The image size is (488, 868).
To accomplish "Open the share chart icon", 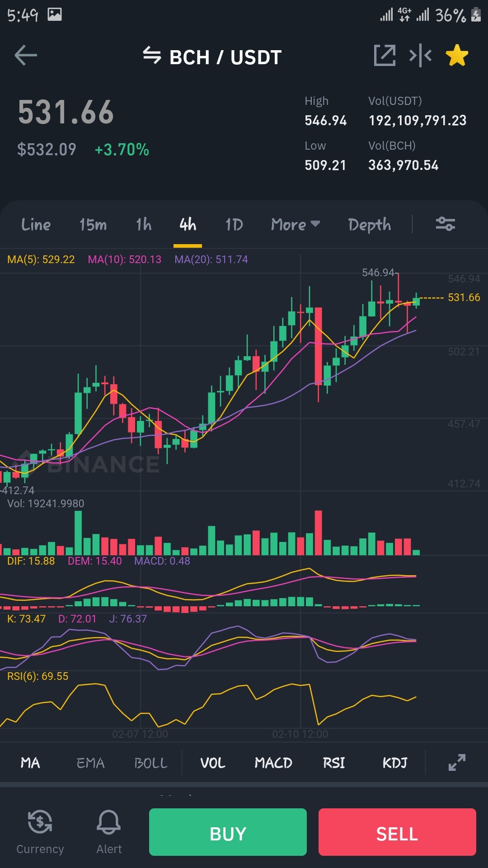I will [385, 56].
